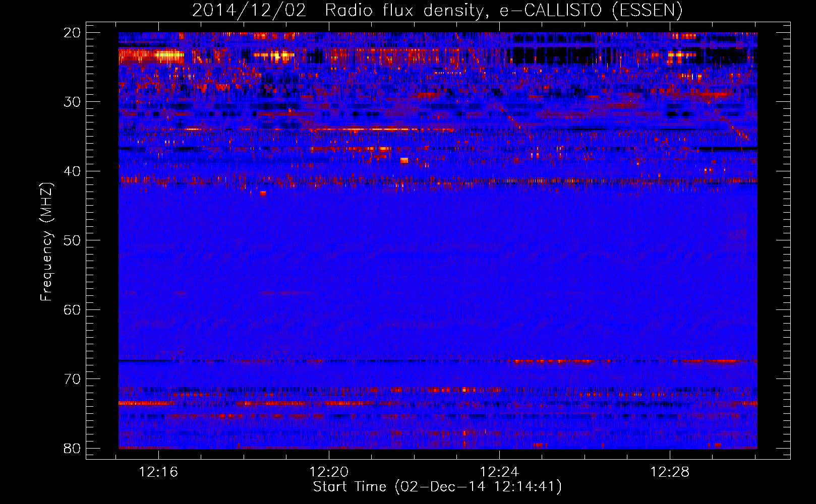Viewport: 816px width, 504px height.
Task: Click the 'Frequency (MHZ)' axis label
Action: pyautogui.click(x=46, y=241)
